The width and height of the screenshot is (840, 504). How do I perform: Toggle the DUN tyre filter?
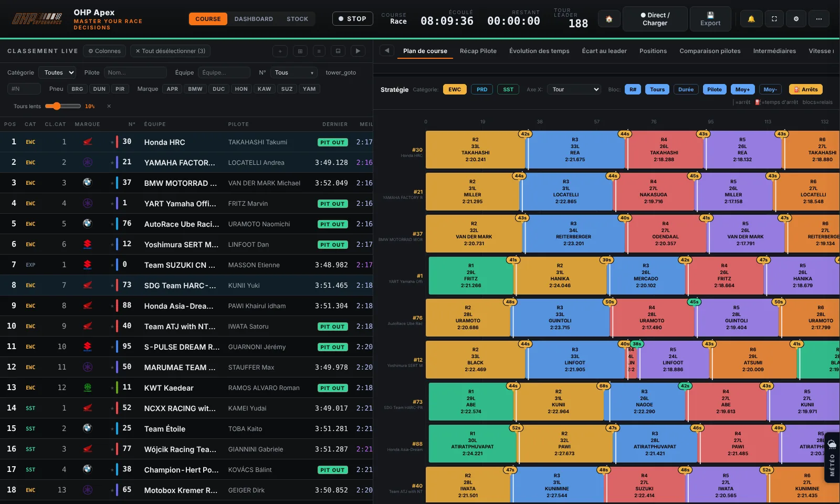tap(99, 89)
